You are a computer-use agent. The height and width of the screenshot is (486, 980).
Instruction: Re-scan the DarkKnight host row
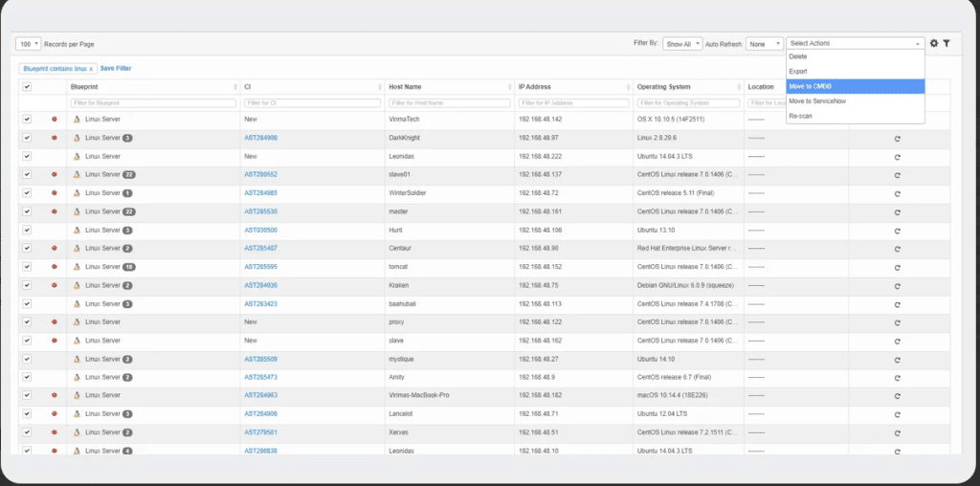(897, 138)
